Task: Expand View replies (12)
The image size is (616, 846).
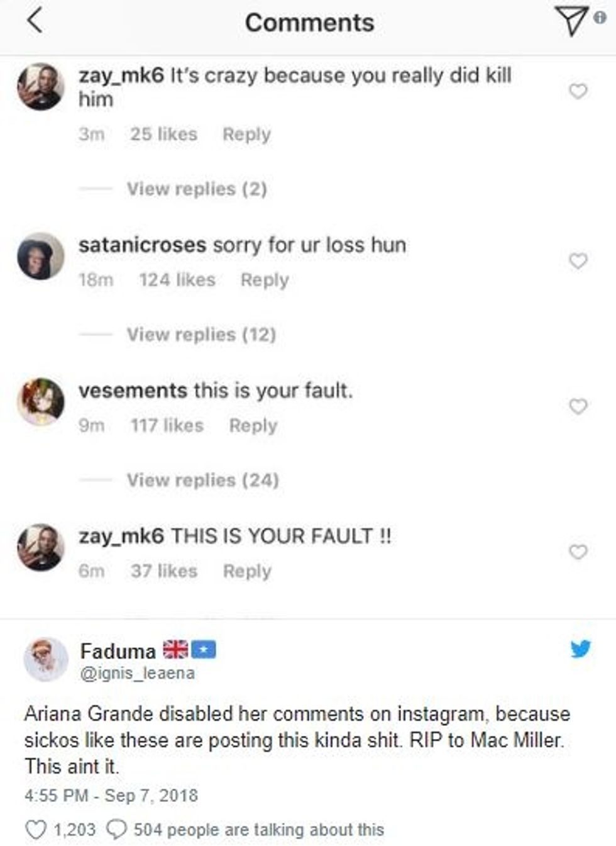Action: coord(201,335)
